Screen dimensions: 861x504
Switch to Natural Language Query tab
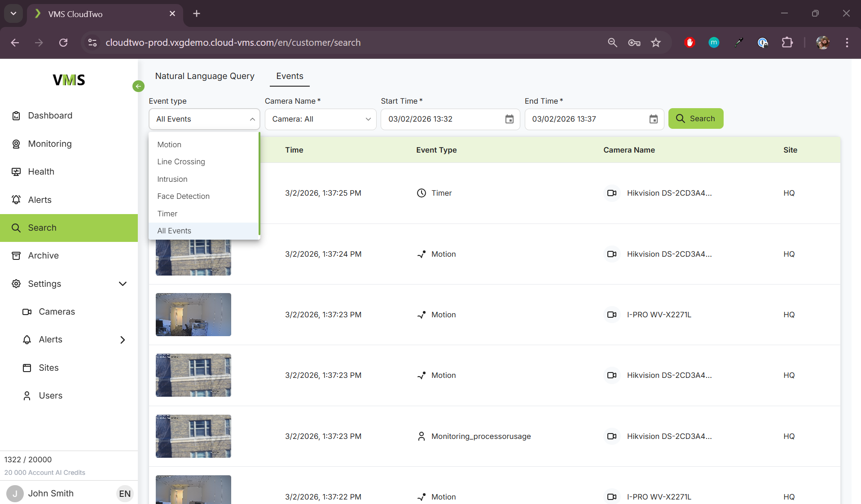(x=205, y=76)
